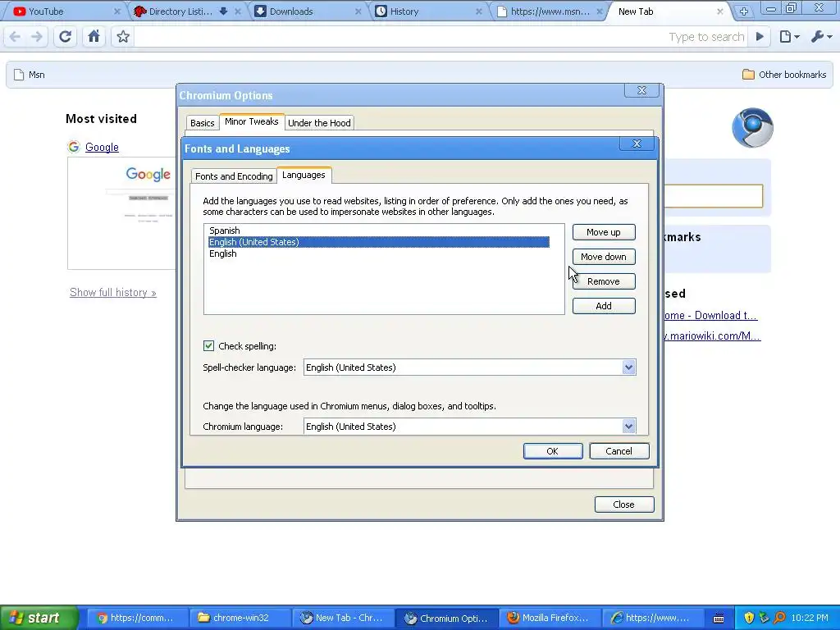
Task: Click Show full history link
Action: pyautogui.click(x=113, y=293)
